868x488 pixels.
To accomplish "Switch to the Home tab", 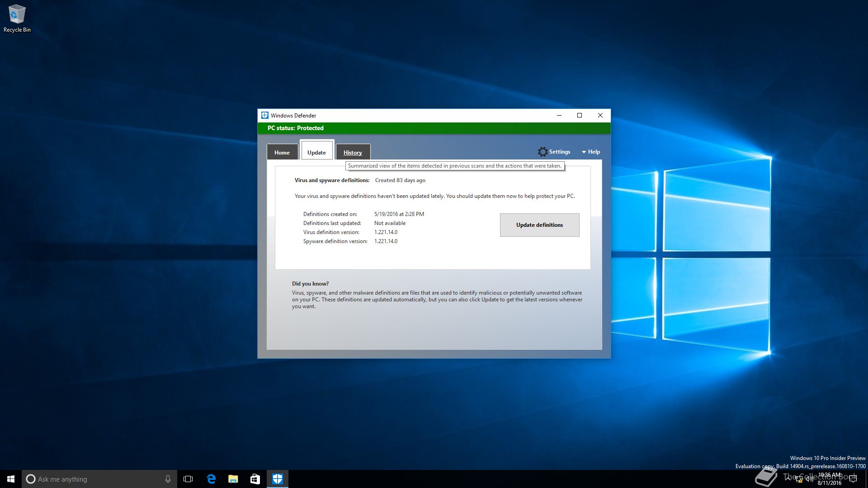I will point(282,152).
